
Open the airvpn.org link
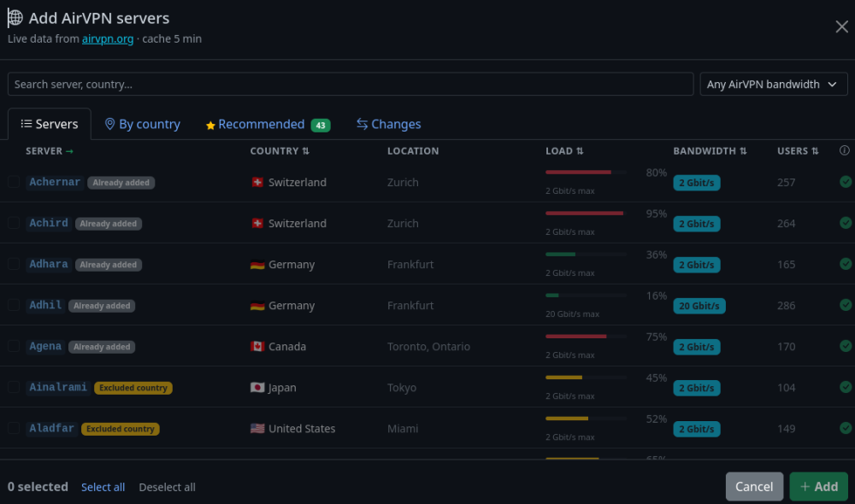[108, 38]
